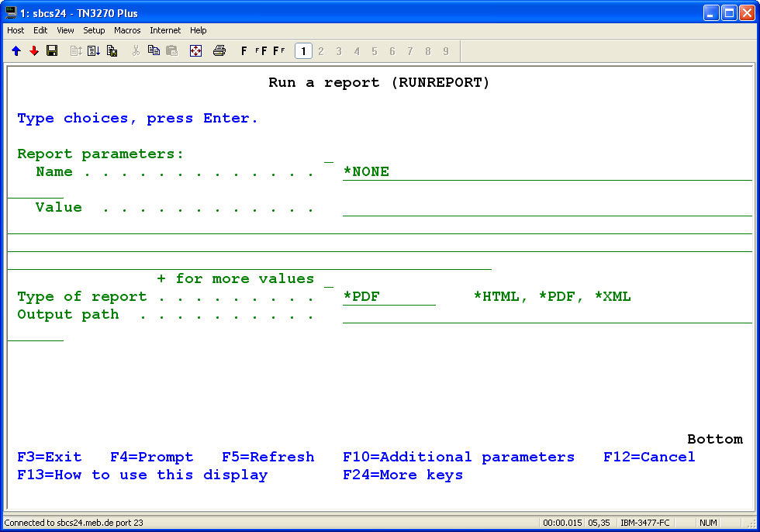Image resolution: width=760 pixels, height=532 pixels.
Task: Click the Type of report *PDF field
Action: tap(389, 297)
